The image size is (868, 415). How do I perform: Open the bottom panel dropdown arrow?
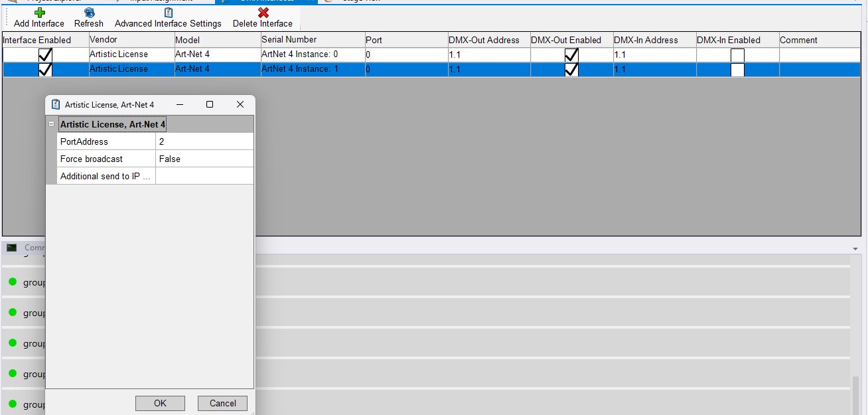(x=855, y=248)
